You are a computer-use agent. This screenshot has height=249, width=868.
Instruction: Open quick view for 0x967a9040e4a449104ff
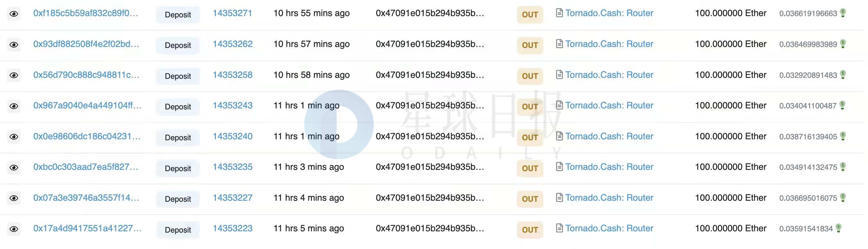pos(14,106)
